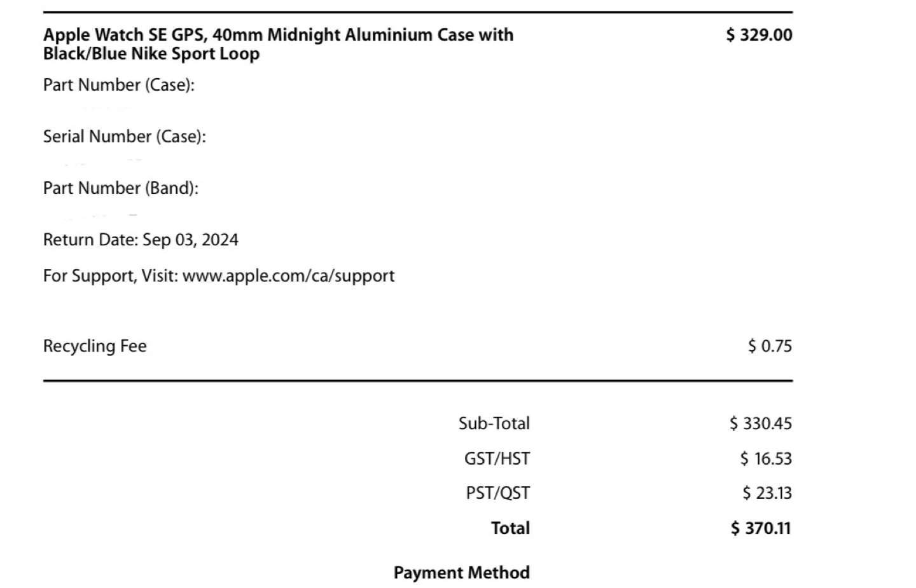Click the For Support, Visit text
This screenshot has width=916, height=588.
(111, 276)
